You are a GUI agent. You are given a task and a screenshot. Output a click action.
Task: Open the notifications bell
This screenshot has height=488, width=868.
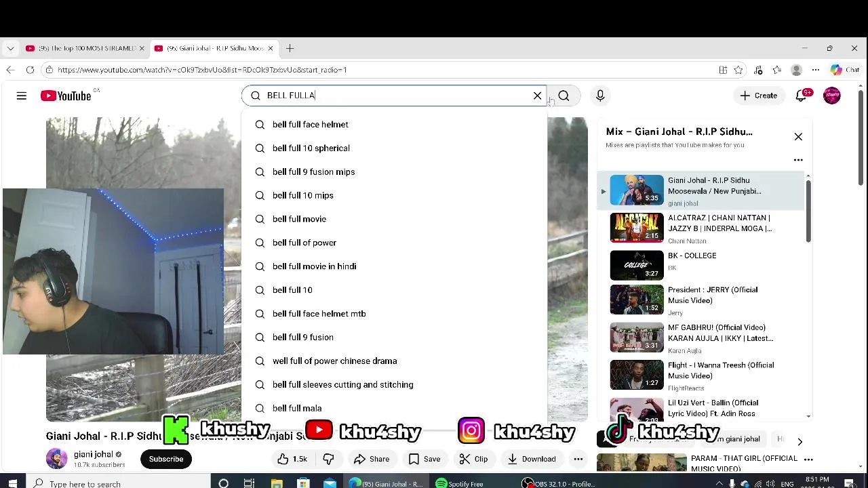point(801,96)
